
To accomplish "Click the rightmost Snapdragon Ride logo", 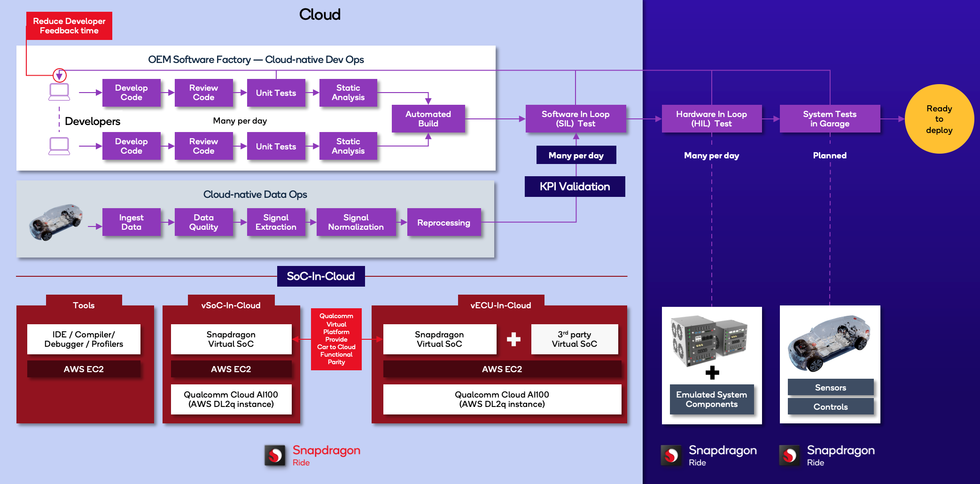I will pos(827,455).
